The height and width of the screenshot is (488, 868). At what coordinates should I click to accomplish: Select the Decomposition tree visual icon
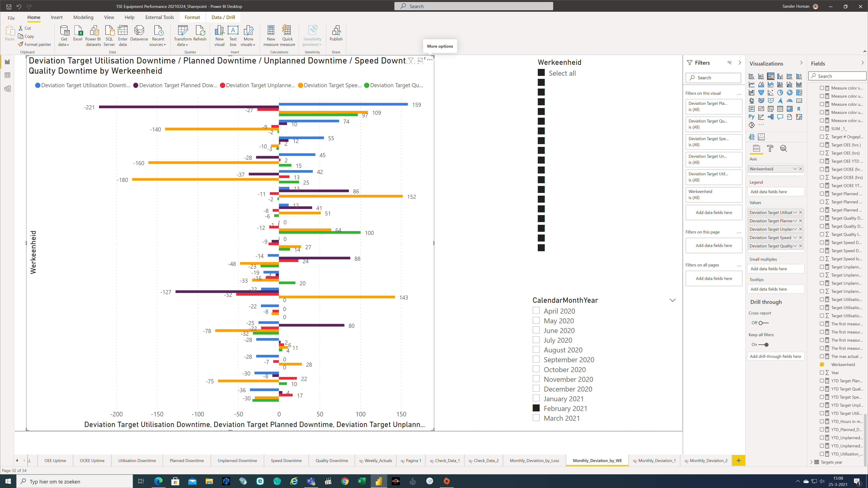click(x=771, y=117)
